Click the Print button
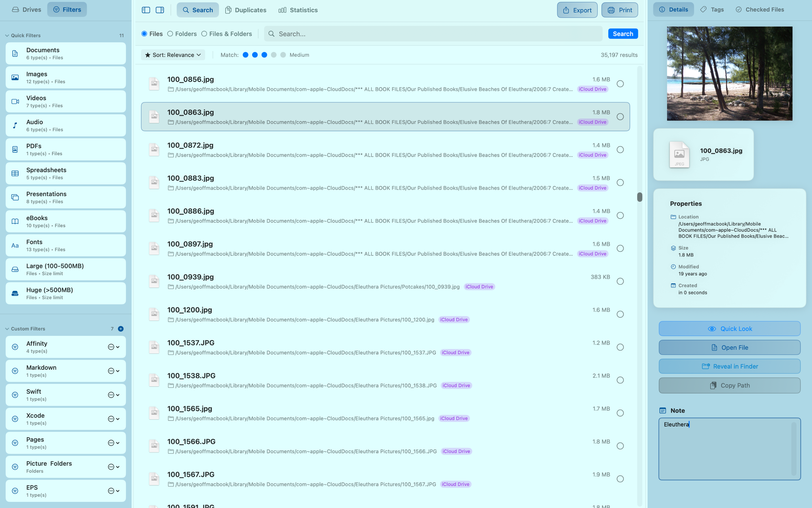 (x=620, y=10)
